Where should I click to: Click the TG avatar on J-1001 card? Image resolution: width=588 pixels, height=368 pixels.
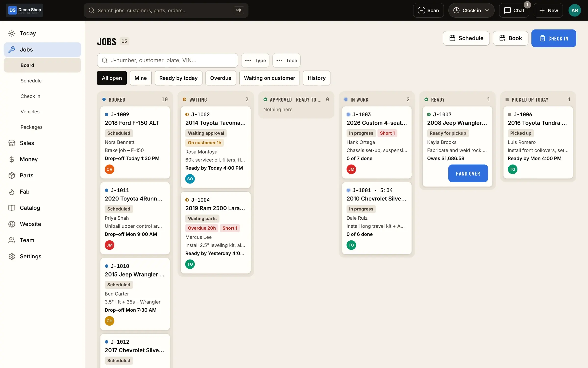(351, 245)
